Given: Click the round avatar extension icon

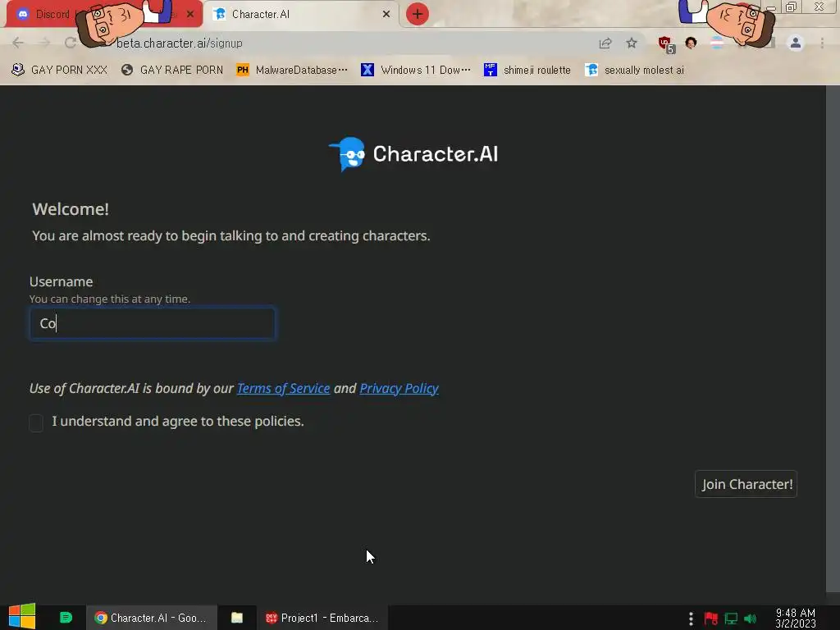Looking at the screenshot, I should [691, 43].
